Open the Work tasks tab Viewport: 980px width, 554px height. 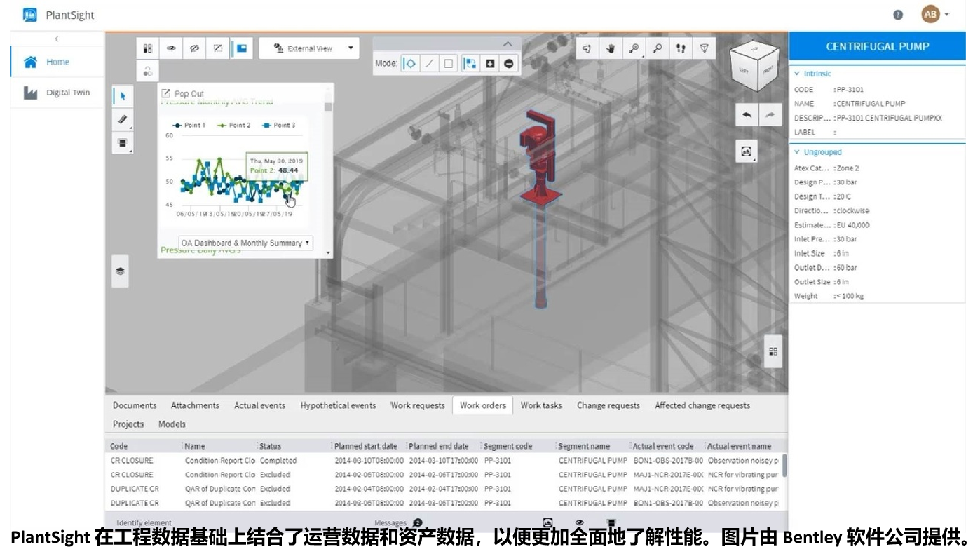[x=541, y=405]
